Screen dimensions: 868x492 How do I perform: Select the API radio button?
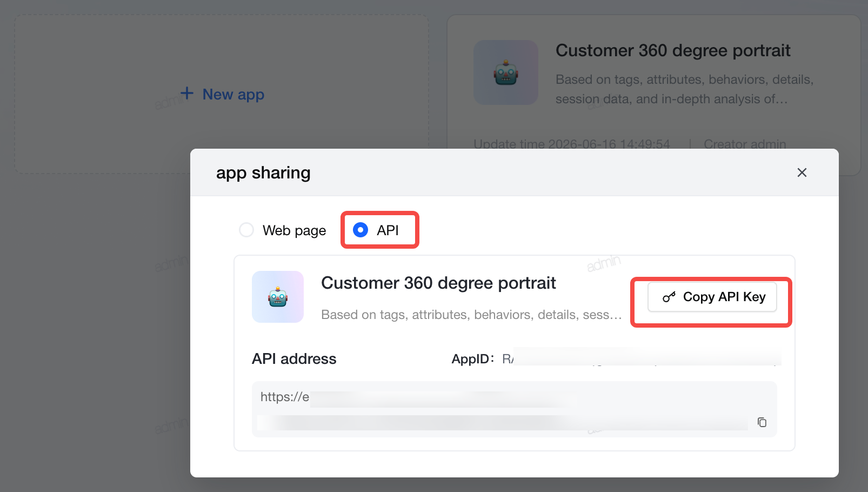click(360, 230)
